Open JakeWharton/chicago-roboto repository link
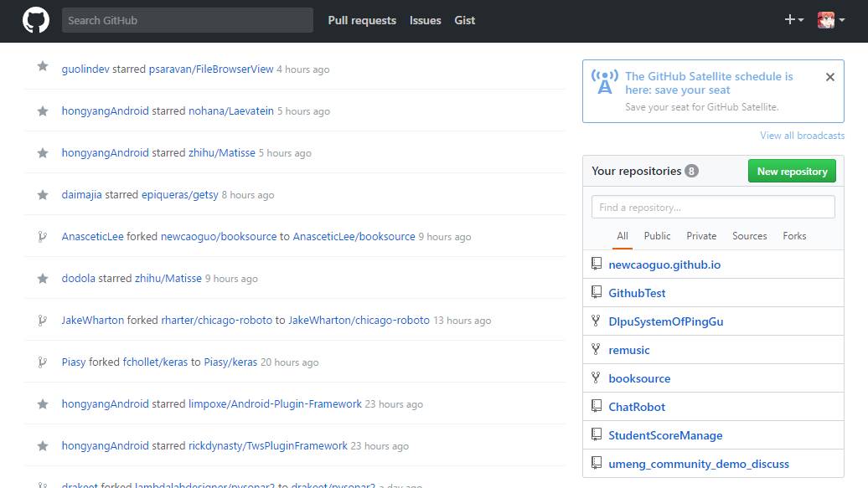This screenshot has width=868, height=488. click(359, 321)
